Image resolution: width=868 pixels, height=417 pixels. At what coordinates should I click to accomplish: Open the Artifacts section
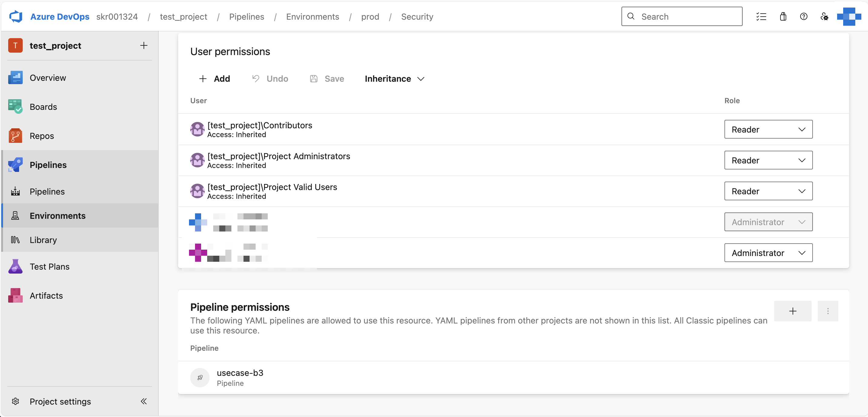46,296
